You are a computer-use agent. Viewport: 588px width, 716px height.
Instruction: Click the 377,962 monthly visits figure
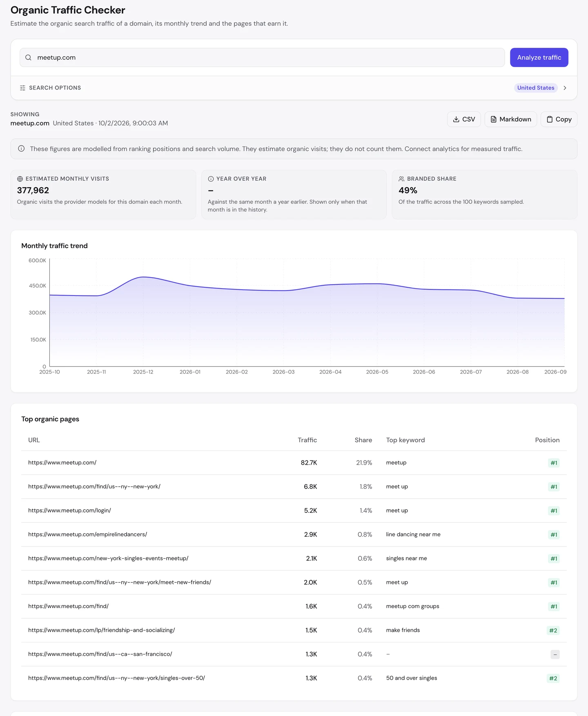(33, 190)
